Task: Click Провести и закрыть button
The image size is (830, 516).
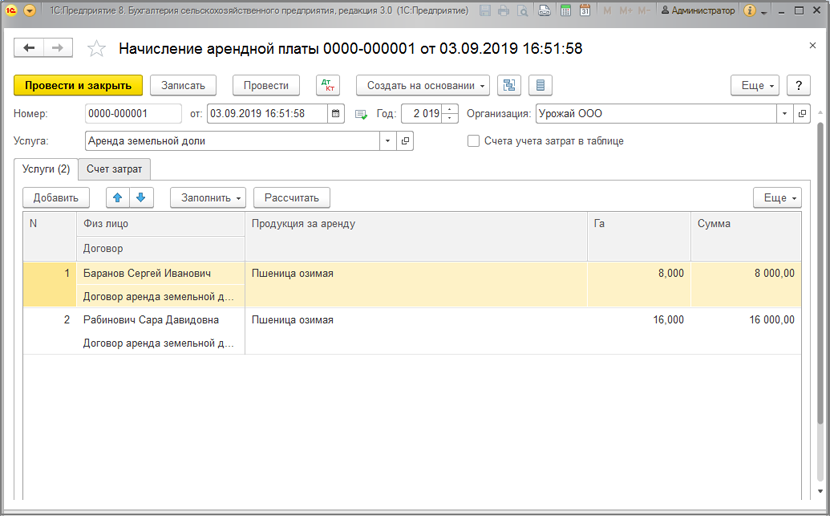Action: 78,85
